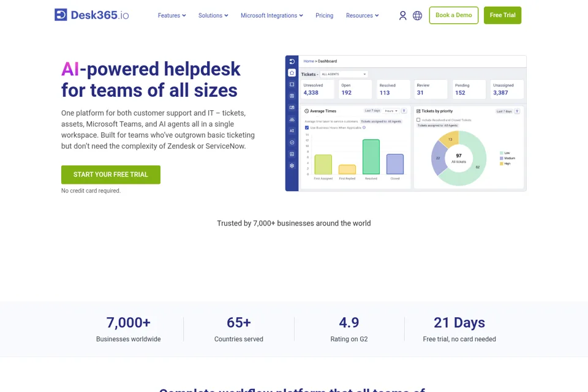Click 'Trusted by 7,000+ businesses around the world'

[x=294, y=223]
